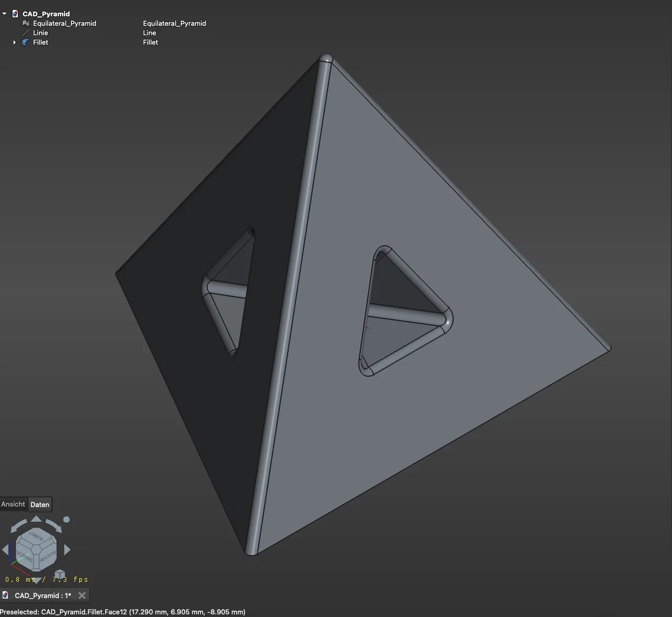672x617 pixels.
Task: Click the Linie line icon
Action: click(26, 33)
